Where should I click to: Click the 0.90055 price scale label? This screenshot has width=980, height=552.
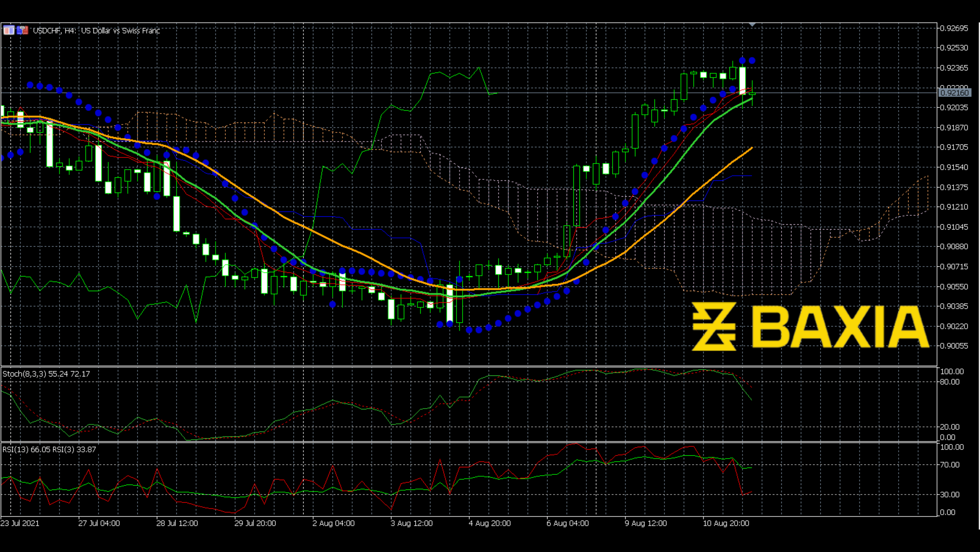click(x=954, y=346)
